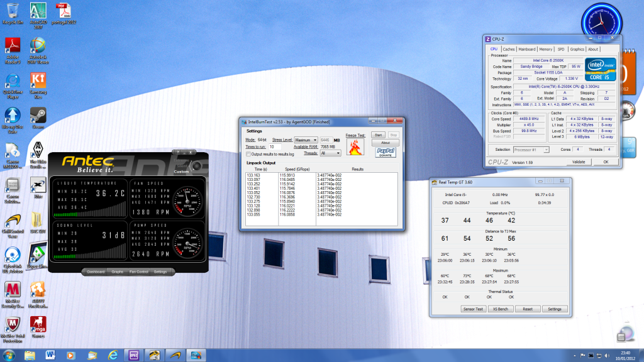644x362 pixels.
Task: Open Internet Explorer from the taskbar
Action: (113, 356)
